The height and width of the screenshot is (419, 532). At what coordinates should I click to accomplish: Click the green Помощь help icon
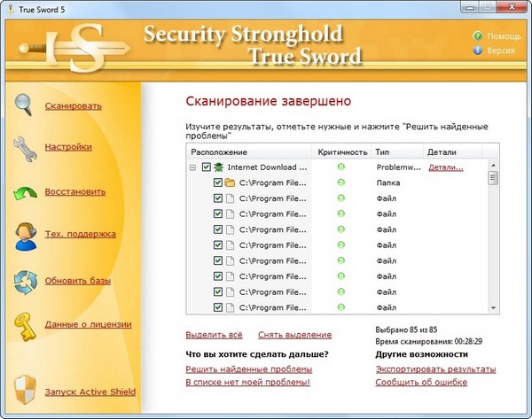480,36
